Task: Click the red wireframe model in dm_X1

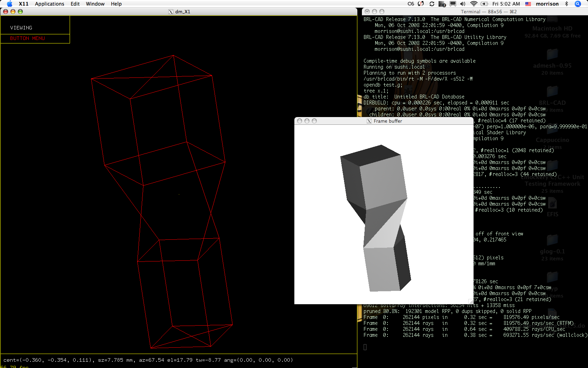Action: coord(162,202)
